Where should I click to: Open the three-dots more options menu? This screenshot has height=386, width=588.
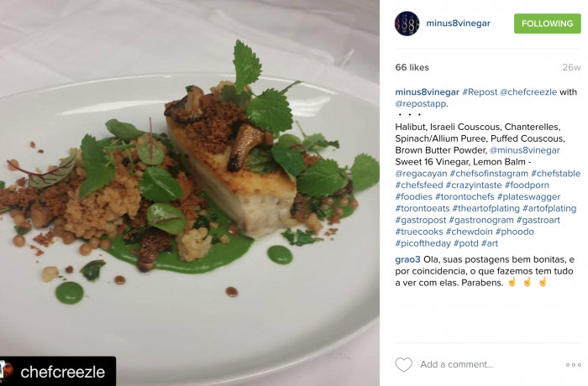[574, 365]
